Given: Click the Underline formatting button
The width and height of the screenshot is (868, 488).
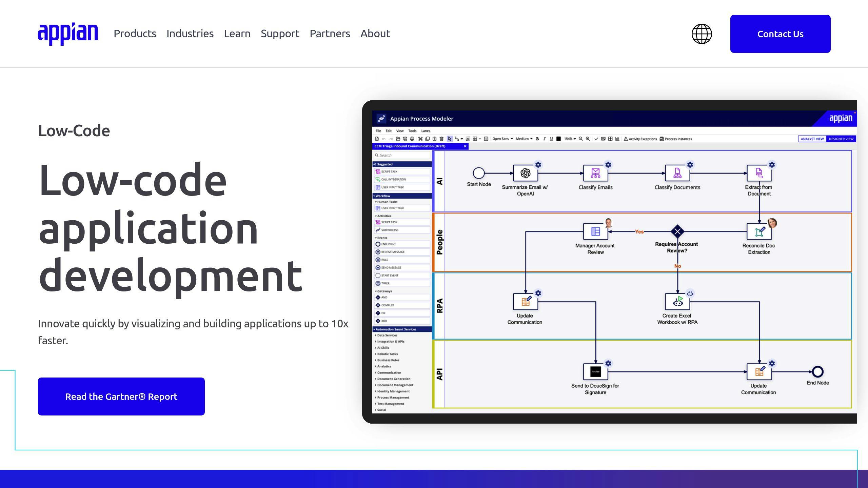Looking at the screenshot, I should pos(551,139).
